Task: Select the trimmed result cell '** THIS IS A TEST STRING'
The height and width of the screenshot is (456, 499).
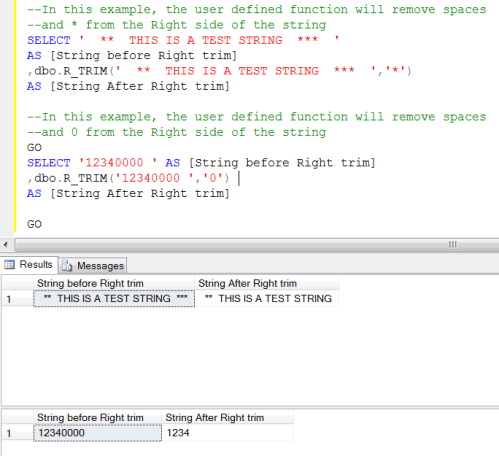Action: [267, 299]
